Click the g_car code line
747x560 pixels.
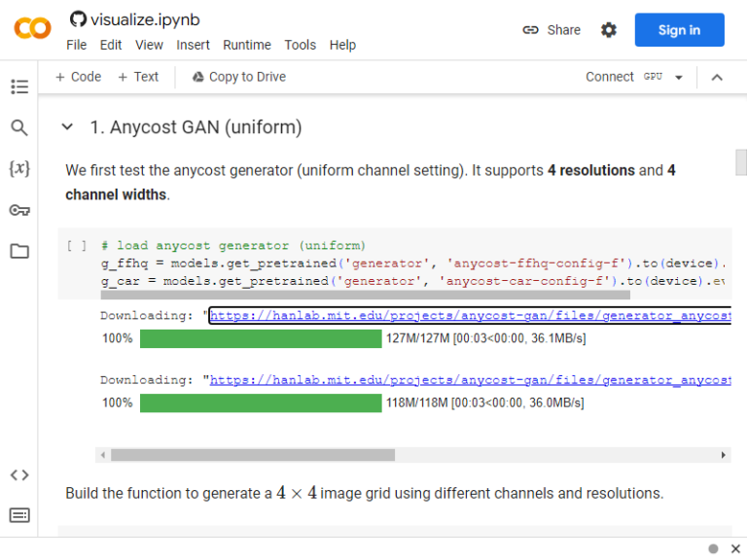(412, 281)
